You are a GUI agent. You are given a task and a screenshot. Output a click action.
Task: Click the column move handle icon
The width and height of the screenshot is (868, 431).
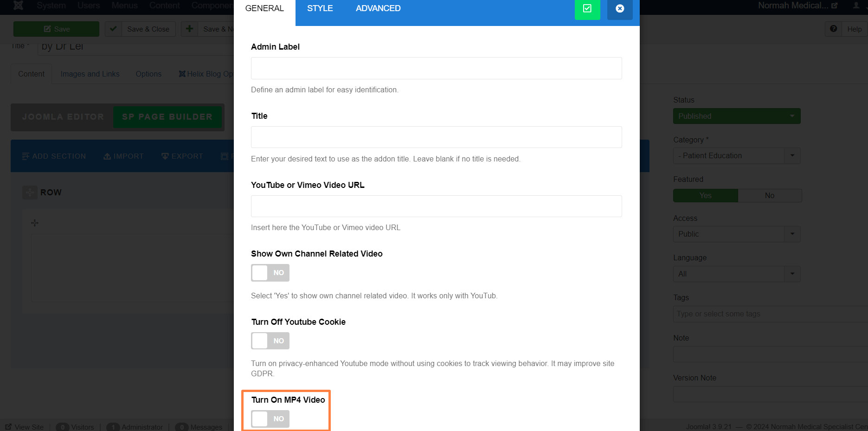pos(35,223)
